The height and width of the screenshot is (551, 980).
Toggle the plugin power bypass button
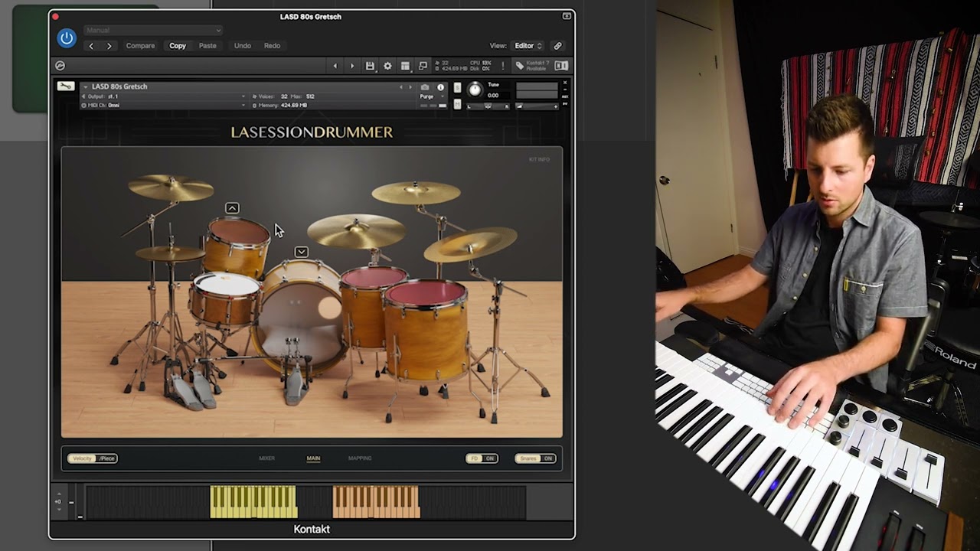[67, 37]
